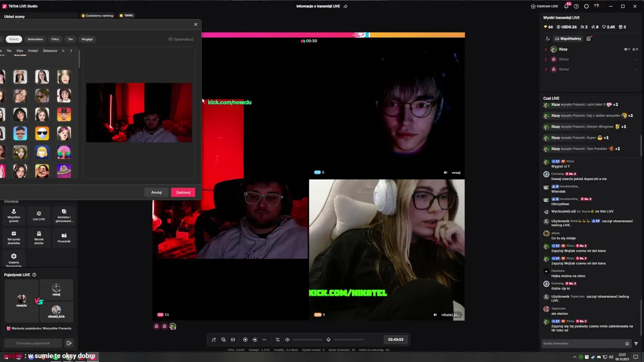Close the effects dialog

click(196, 24)
